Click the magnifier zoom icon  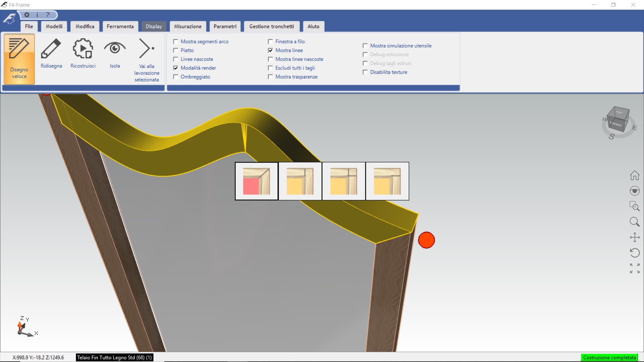[634, 222]
